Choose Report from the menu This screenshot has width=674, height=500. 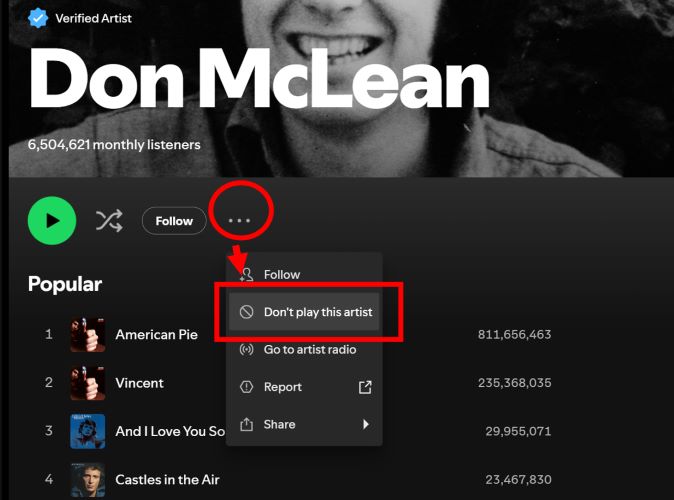[x=304, y=387]
